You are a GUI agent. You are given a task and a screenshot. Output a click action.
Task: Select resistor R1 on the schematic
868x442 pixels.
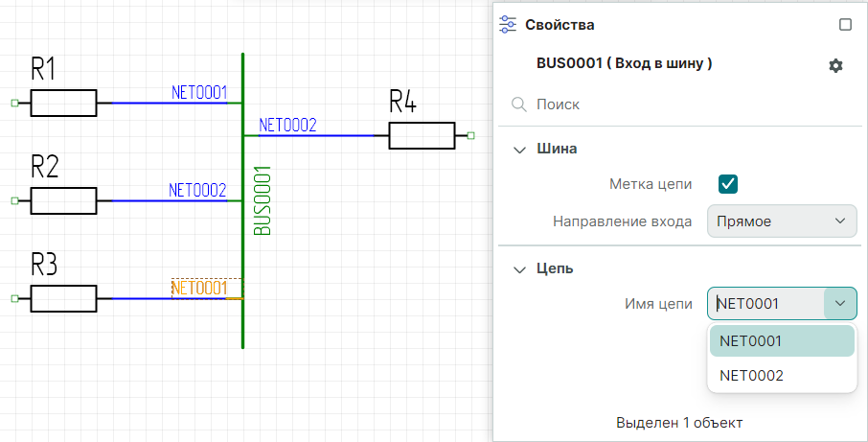click(63, 103)
